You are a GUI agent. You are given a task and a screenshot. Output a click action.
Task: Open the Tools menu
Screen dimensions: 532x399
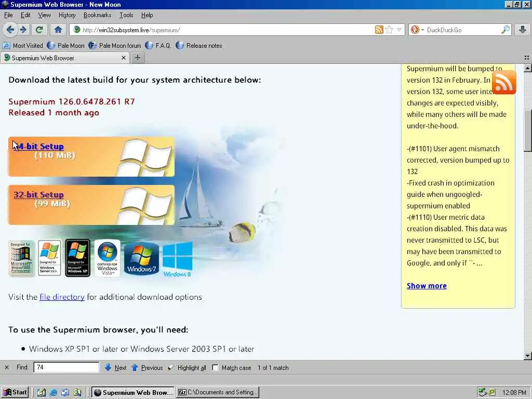click(126, 15)
